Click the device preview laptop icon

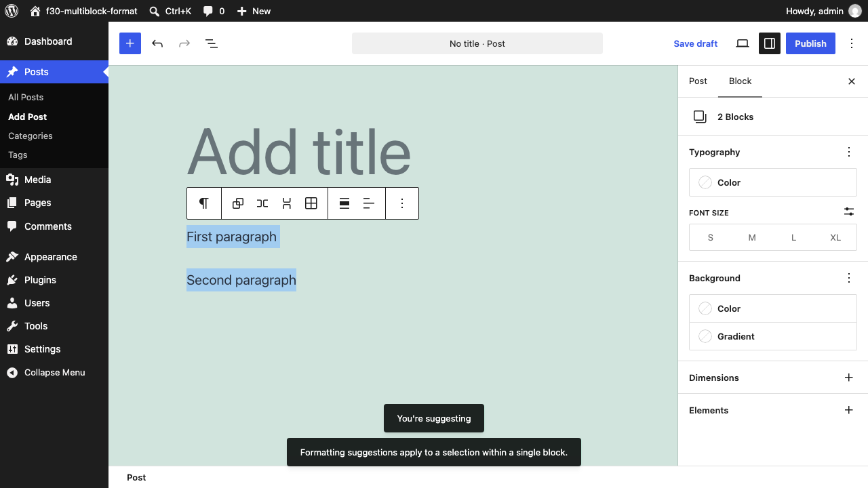(x=743, y=43)
